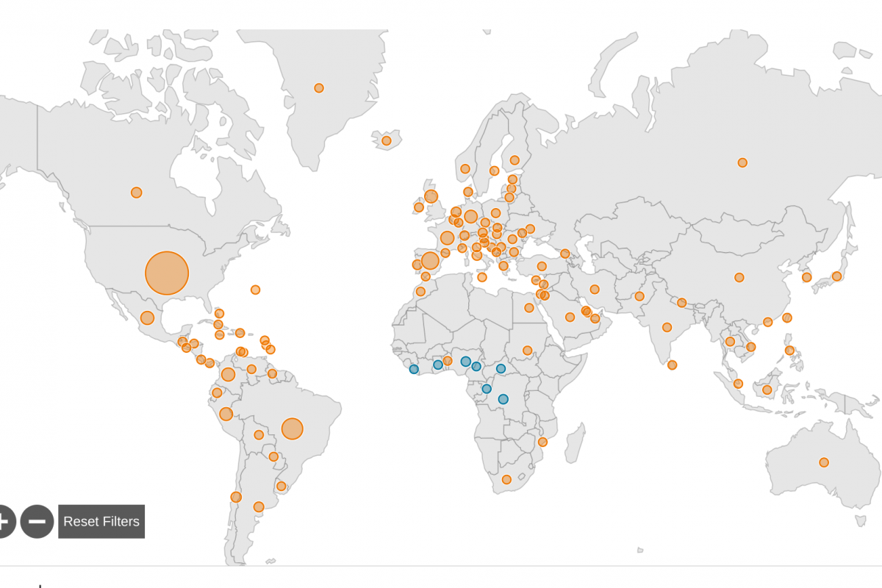Select the orange marker on Mozambique's coast
Image resolution: width=882 pixels, height=588 pixels.
[x=542, y=442]
